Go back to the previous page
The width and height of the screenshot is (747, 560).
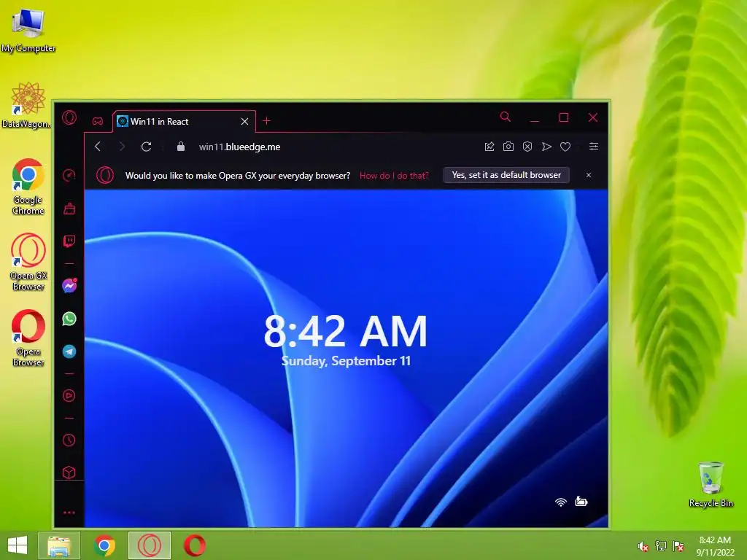[x=98, y=147]
